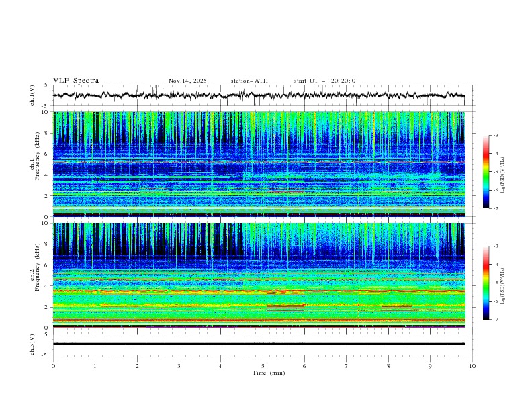Click the time axis tick label '2'
This screenshot has height=411, width=532.
pos(137,366)
